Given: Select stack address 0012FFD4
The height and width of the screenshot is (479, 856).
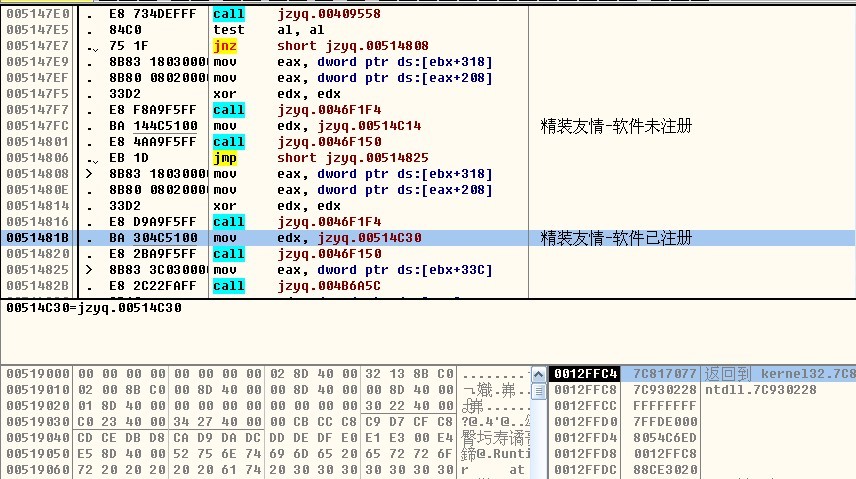Looking at the screenshot, I should [x=585, y=438].
